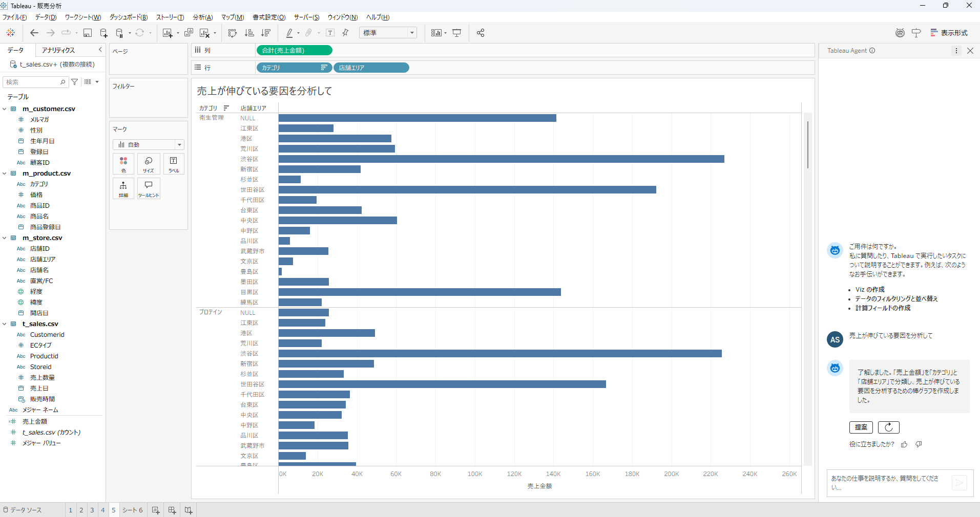The width and height of the screenshot is (980, 517).
Task: Collapse the t_sales.csv table
Action: coord(5,324)
